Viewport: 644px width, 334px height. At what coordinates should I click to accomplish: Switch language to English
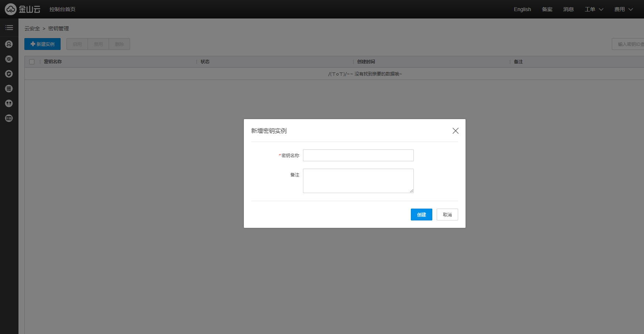coord(522,9)
